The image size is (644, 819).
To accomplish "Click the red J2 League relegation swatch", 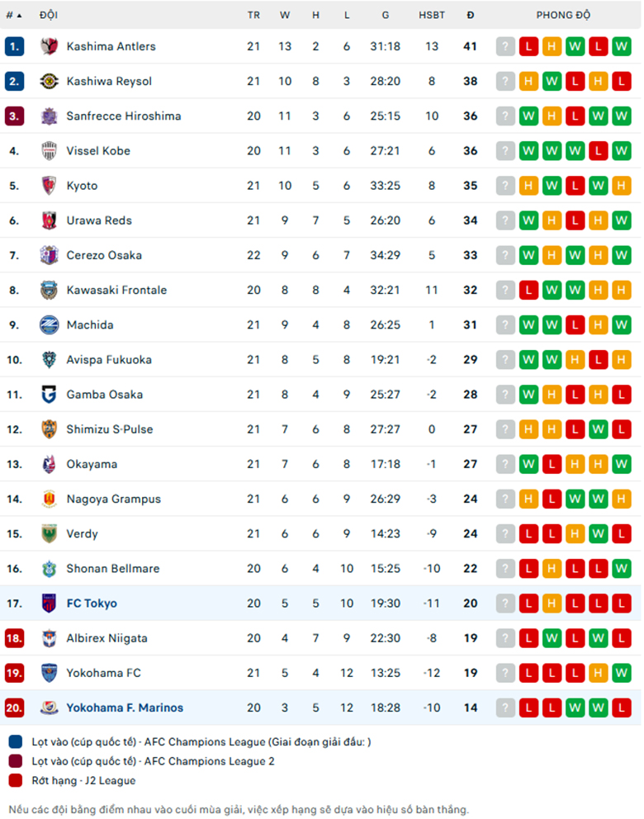I will coord(16,780).
